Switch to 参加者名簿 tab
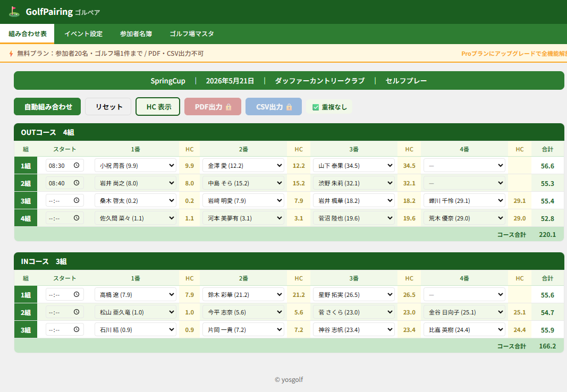The height and width of the screenshot is (392, 567). click(x=136, y=34)
